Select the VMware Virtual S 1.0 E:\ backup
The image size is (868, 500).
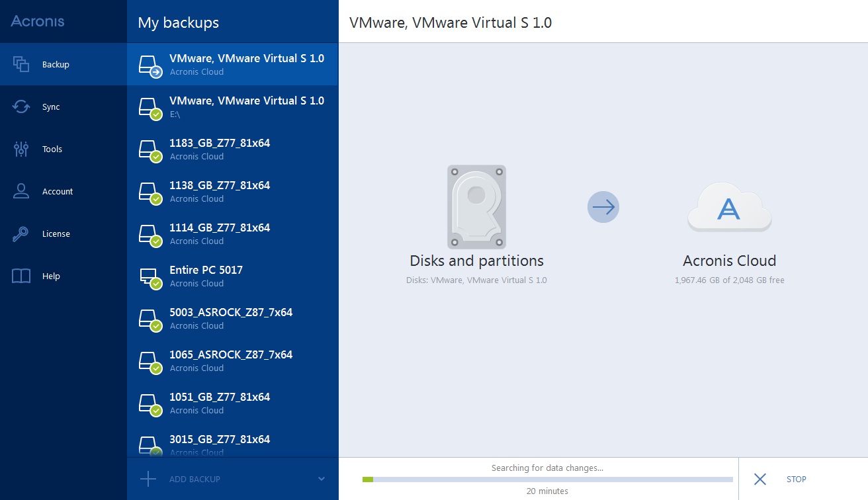pos(233,106)
